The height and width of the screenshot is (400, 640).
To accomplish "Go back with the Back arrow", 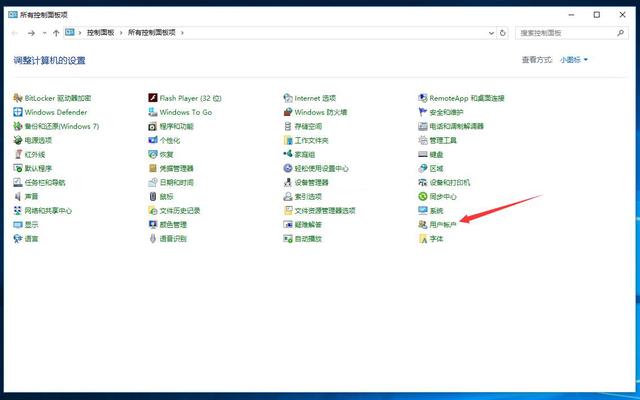I will coord(15,33).
